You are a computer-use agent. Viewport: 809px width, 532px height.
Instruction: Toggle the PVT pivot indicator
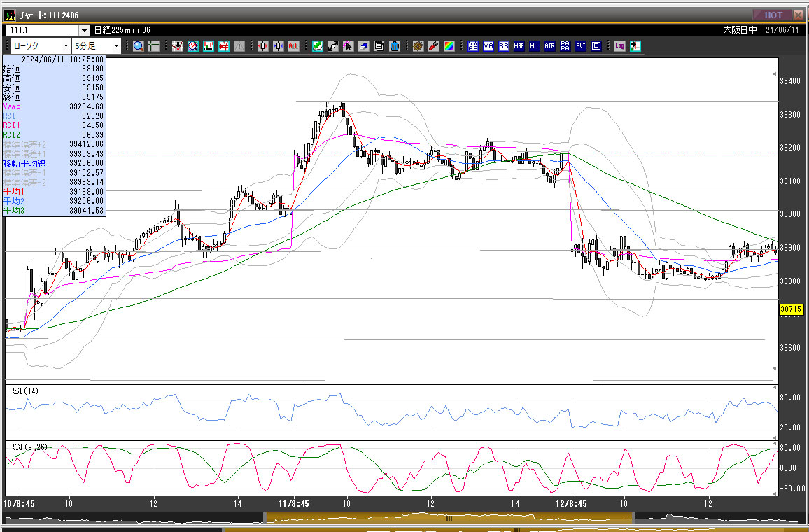click(580, 46)
